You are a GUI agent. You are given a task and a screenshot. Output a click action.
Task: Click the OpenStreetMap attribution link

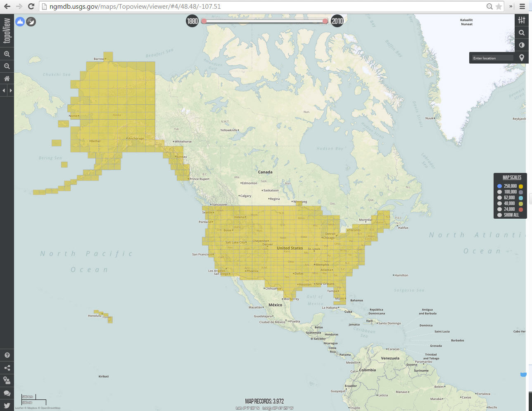[x=50, y=408]
